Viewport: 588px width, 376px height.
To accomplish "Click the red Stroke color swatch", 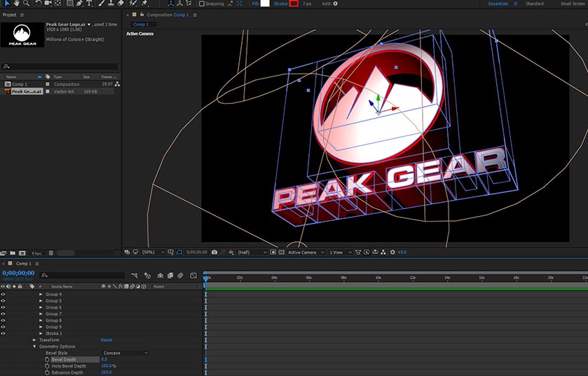I will [x=294, y=4].
